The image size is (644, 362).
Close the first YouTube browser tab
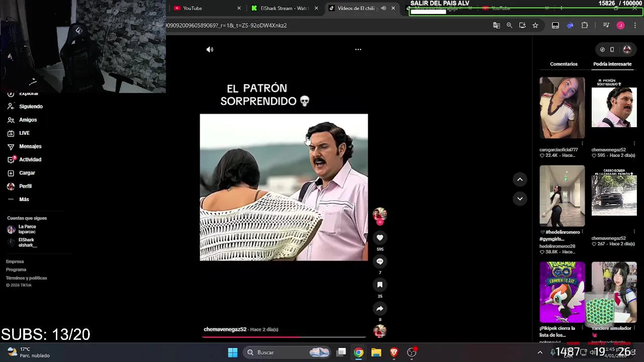pyautogui.click(x=239, y=8)
